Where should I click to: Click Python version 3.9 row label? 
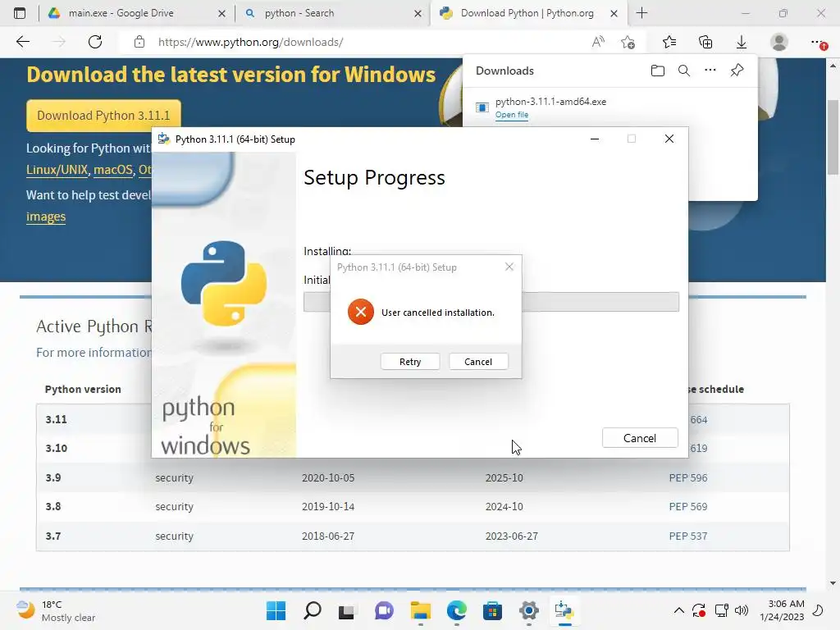point(53,477)
